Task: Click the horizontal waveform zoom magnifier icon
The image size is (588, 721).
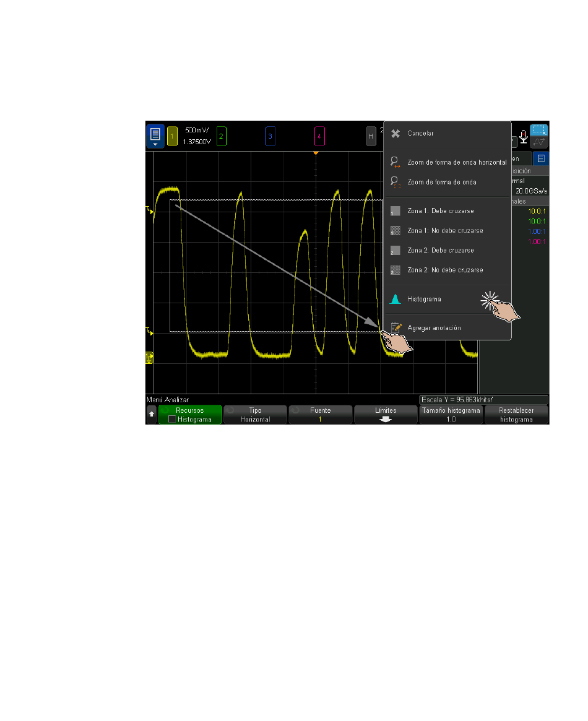Action: pos(395,162)
